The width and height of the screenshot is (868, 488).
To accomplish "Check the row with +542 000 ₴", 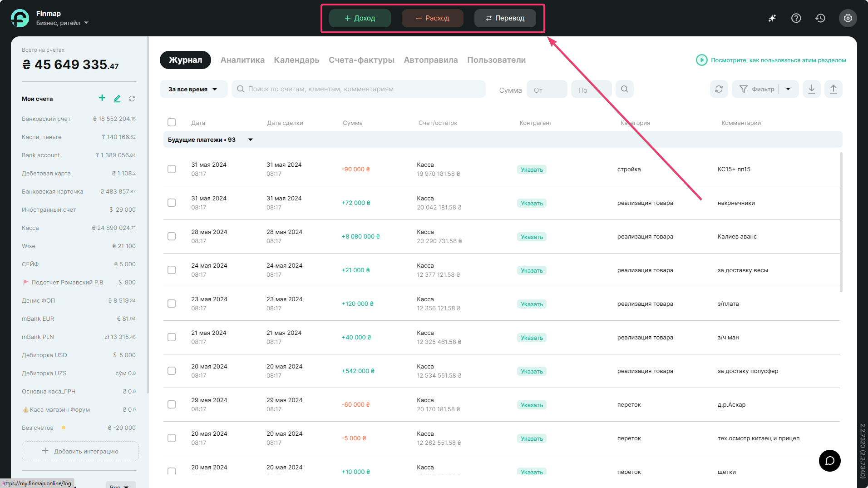I will pyautogui.click(x=172, y=371).
